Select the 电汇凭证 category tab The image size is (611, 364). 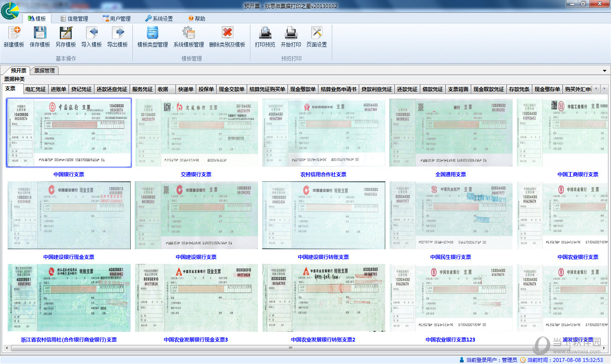pos(36,89)
